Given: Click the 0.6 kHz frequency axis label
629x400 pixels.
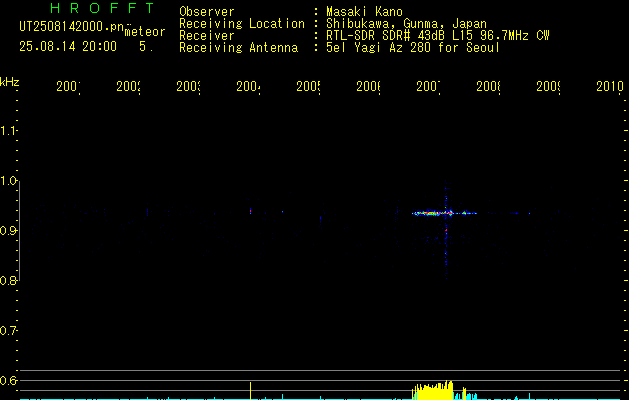Looking at the screenshot, I should click(8, 380).
